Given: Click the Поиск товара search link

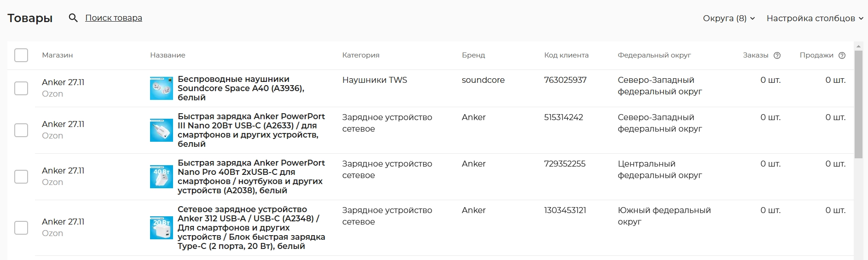Looking at the screenshot, I should [x=114, y=18].
